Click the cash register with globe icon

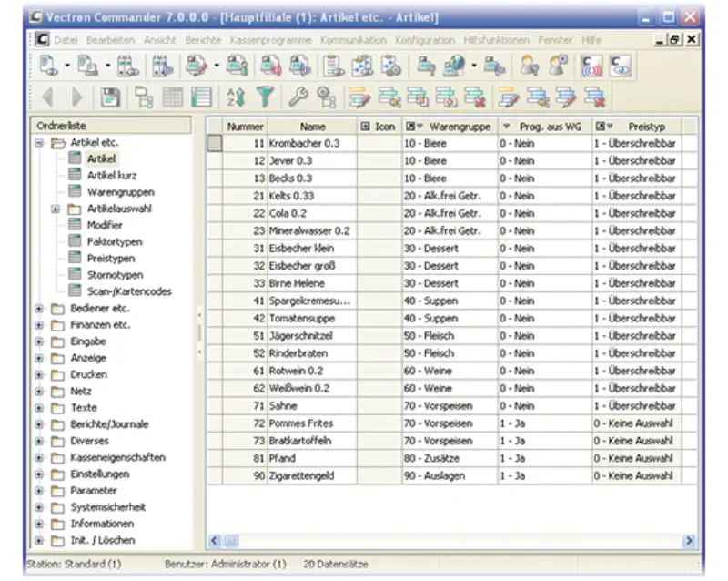click(x=454, y=66)
